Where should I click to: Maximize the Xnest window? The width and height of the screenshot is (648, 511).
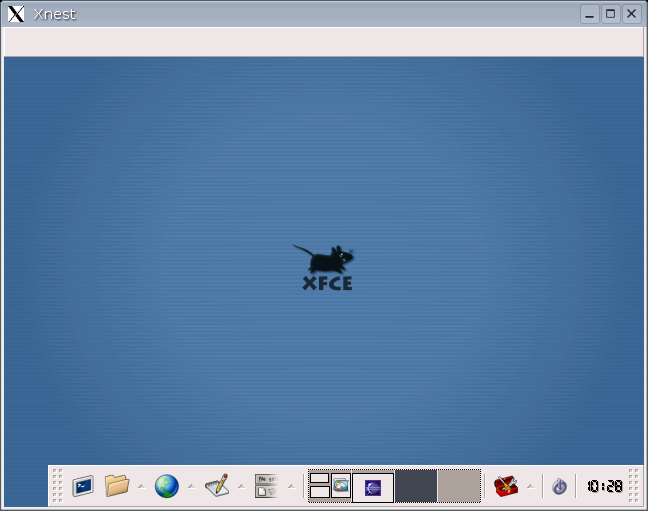[x=610, y=14]
